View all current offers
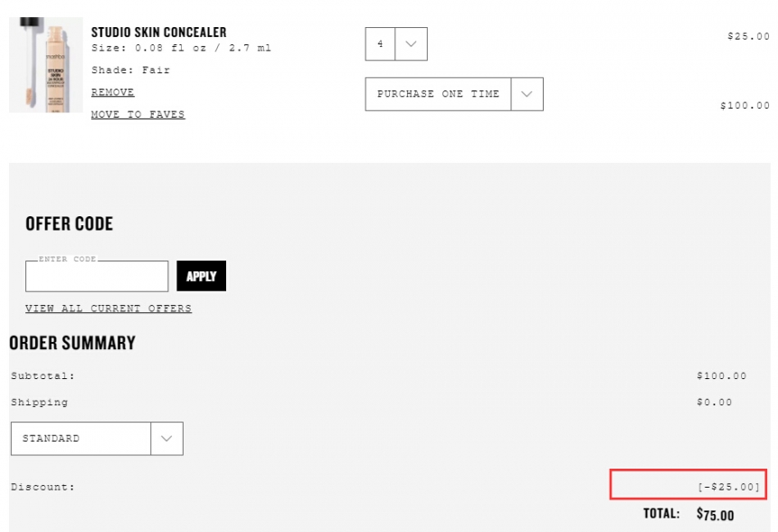This screenshot has width=778, height=532. point(109,309)
